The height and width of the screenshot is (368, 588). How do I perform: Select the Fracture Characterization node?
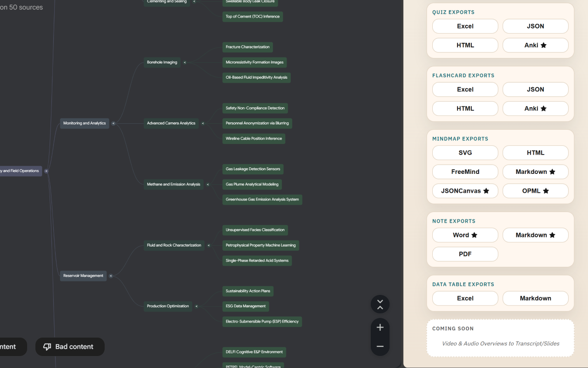248,47
